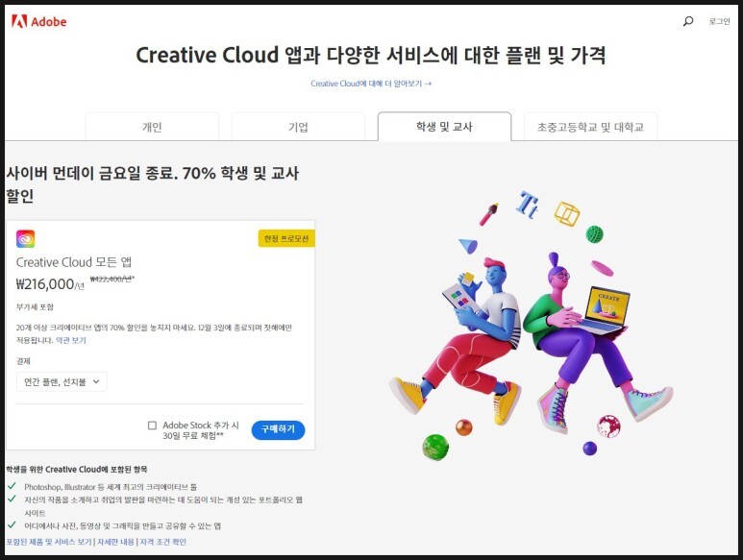Viewport: 743px width, 560px height.
Task: Click the 구매하기 buy button
Action: click(278, 429)
